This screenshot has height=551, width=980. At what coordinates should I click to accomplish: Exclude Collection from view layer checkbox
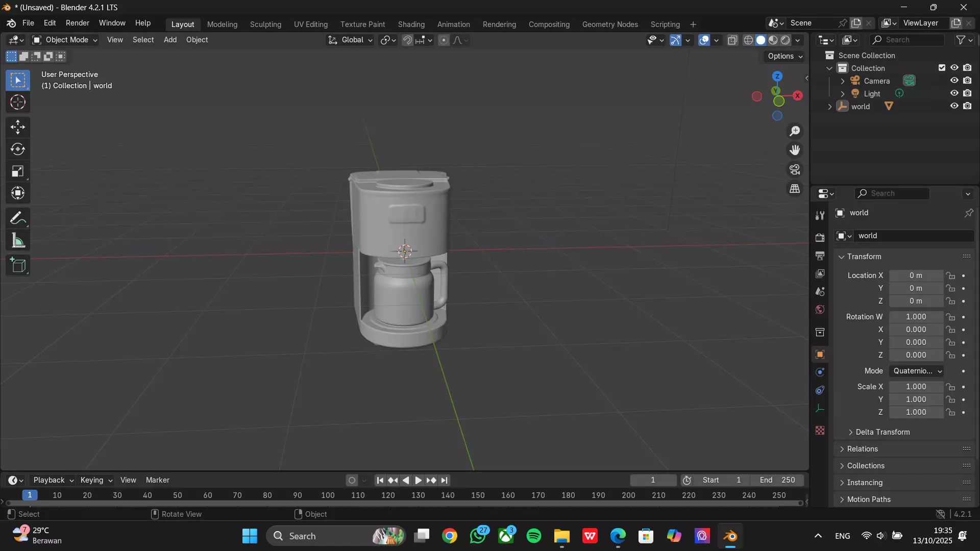942,68
